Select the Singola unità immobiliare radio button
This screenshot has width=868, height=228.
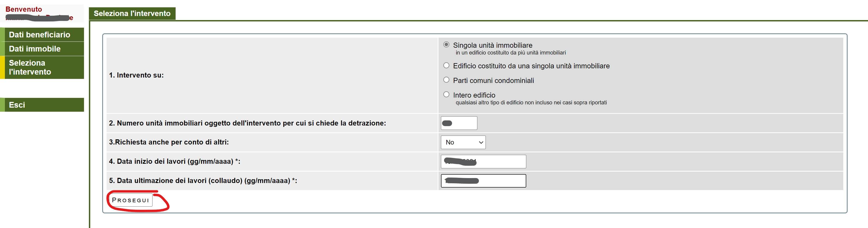click(x=446, y=45)
